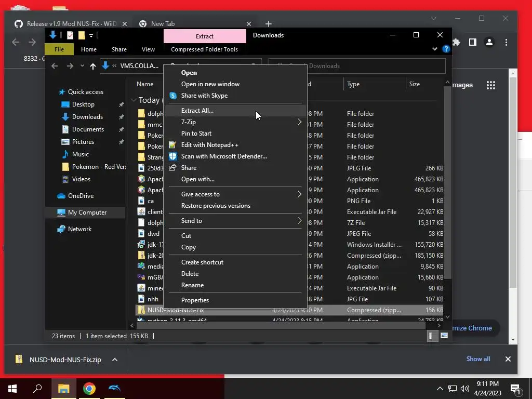This screenshot has width=532, height=399.
Task: Expand the Explorer ribbon chevron
Action: point(435,49)
